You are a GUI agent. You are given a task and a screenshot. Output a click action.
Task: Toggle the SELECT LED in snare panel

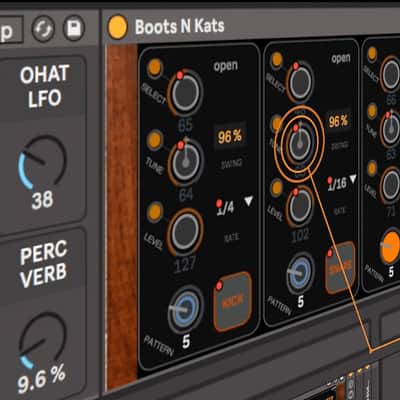pyautogui.click(x=277, y=60)
